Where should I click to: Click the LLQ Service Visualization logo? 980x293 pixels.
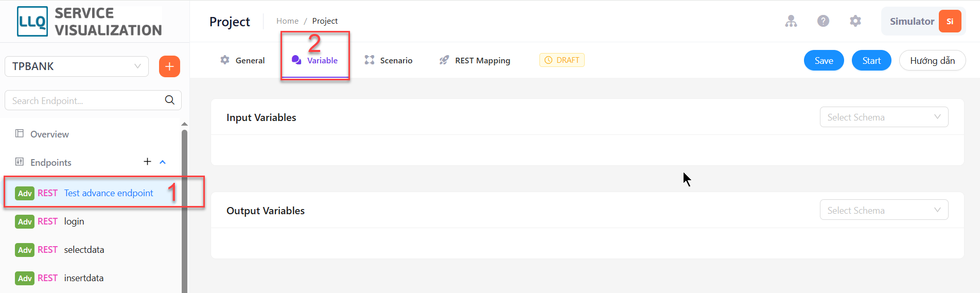coord(90,22)
